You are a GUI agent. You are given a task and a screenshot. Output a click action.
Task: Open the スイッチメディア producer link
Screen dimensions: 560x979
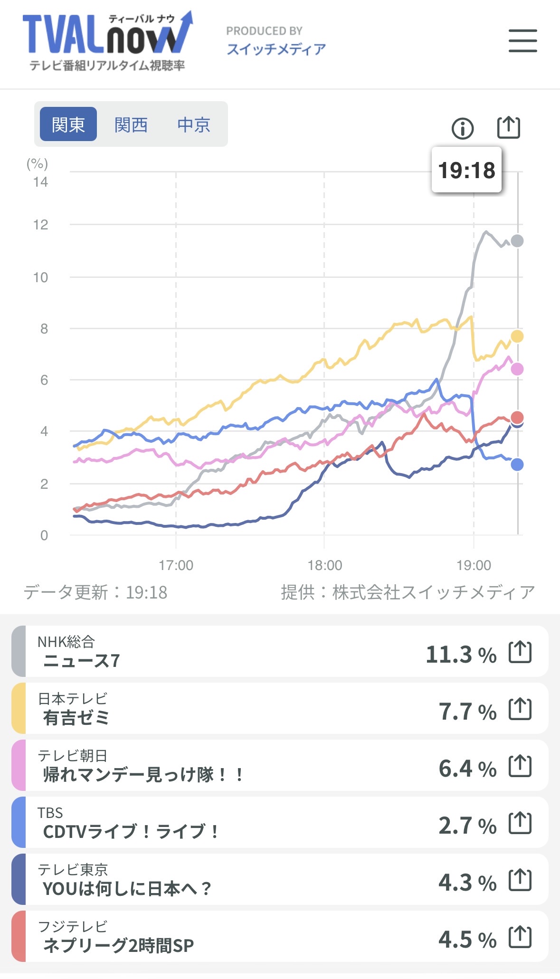[276, 49]
